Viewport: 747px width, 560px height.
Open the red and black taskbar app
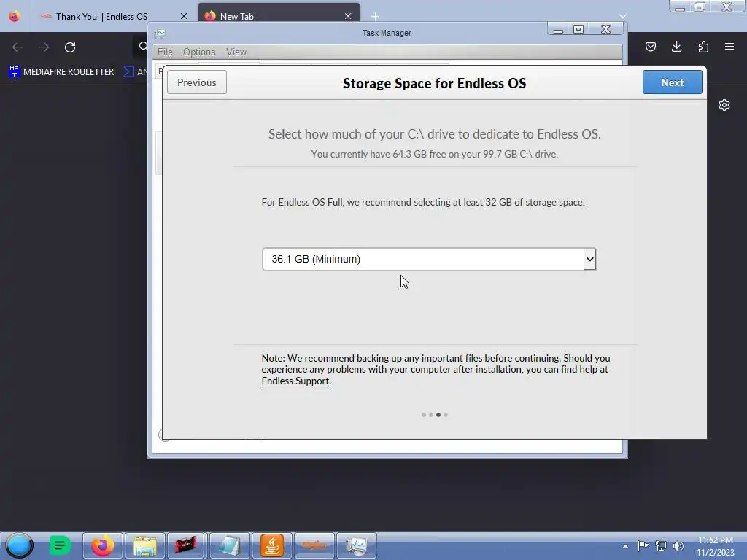pyautogui.click(x=186, y=545)
